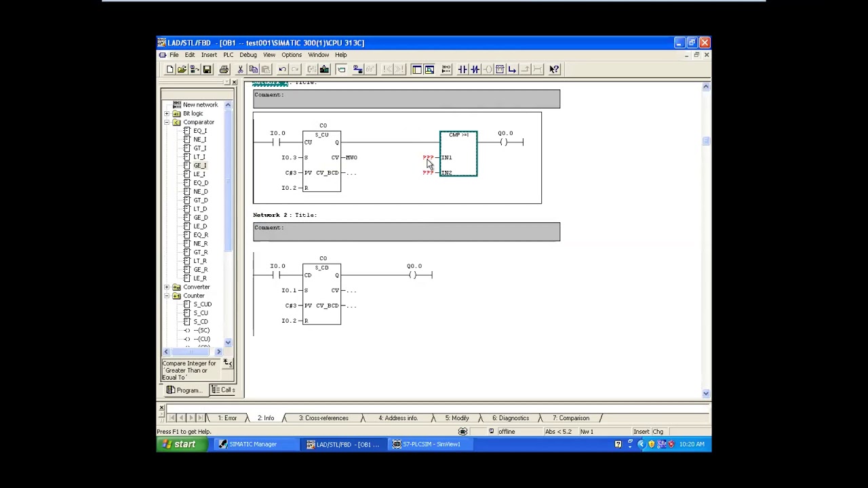
Task: Toggle the Overviews panel button
Action: coord(416,69)
